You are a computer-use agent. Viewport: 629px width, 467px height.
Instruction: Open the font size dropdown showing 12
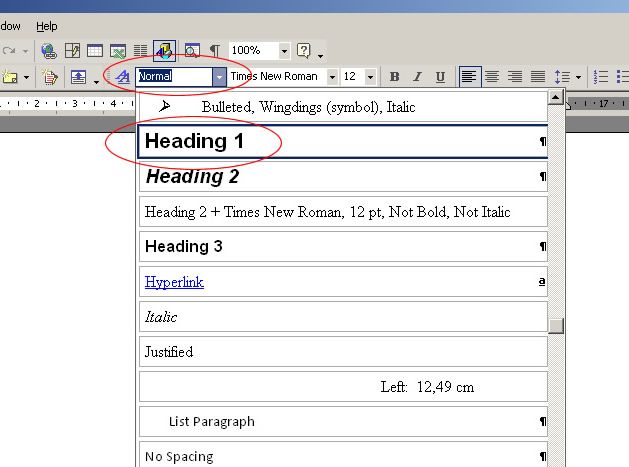click(370, 77)
